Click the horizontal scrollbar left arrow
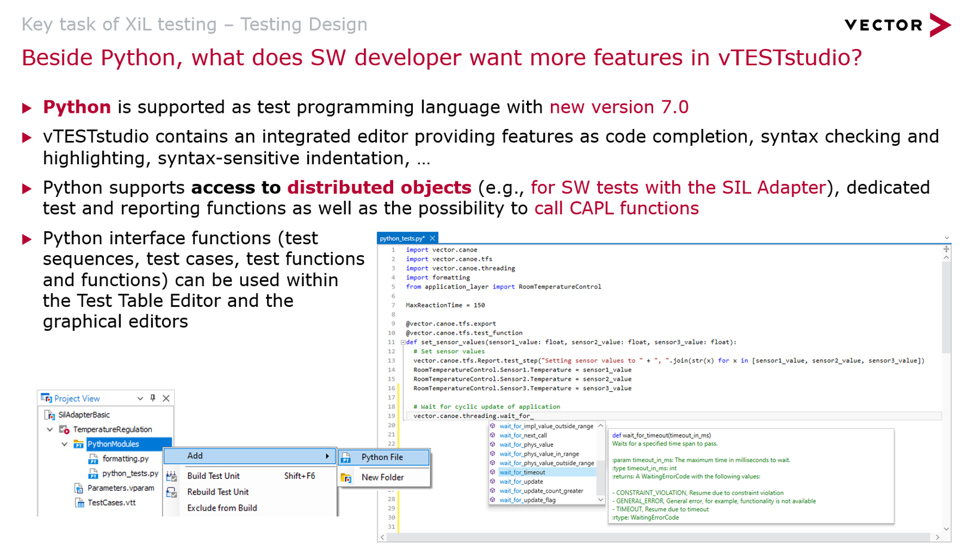The height and width of the screenshot is (550, 980). coord(382,537)
